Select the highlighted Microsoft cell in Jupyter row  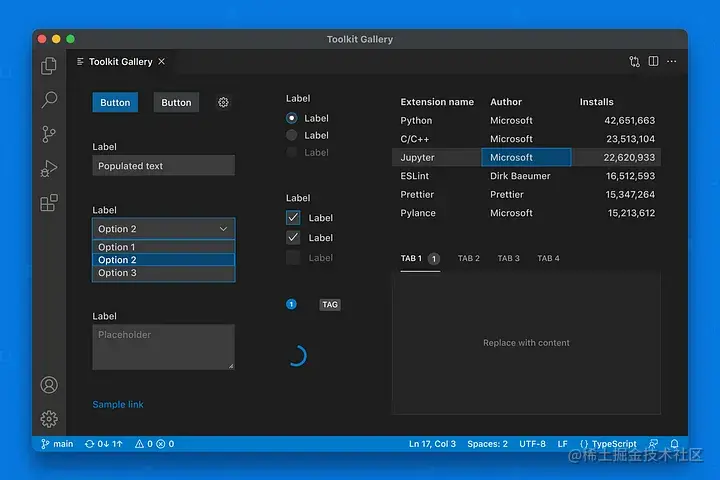tap(526, 157)
